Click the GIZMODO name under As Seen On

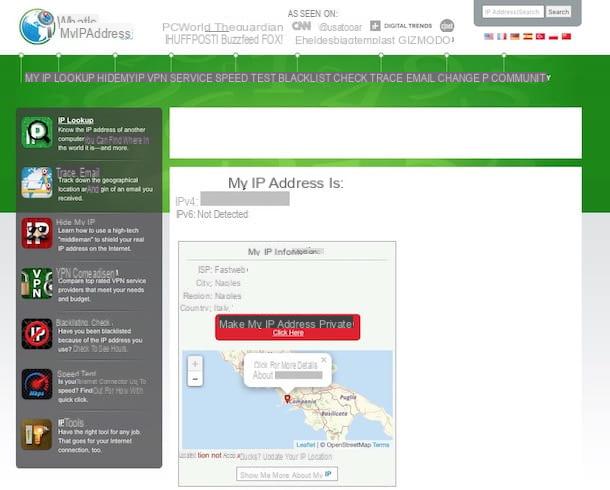tap(426, 40)
